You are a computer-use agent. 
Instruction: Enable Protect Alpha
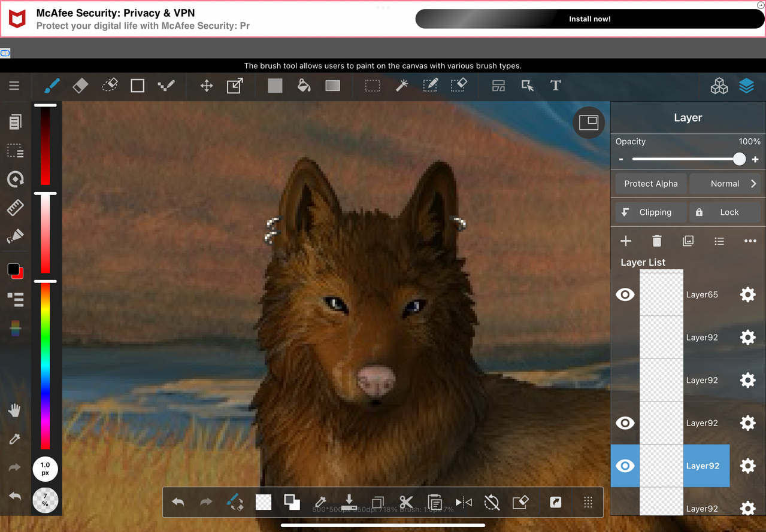click(x=651, y=184)
